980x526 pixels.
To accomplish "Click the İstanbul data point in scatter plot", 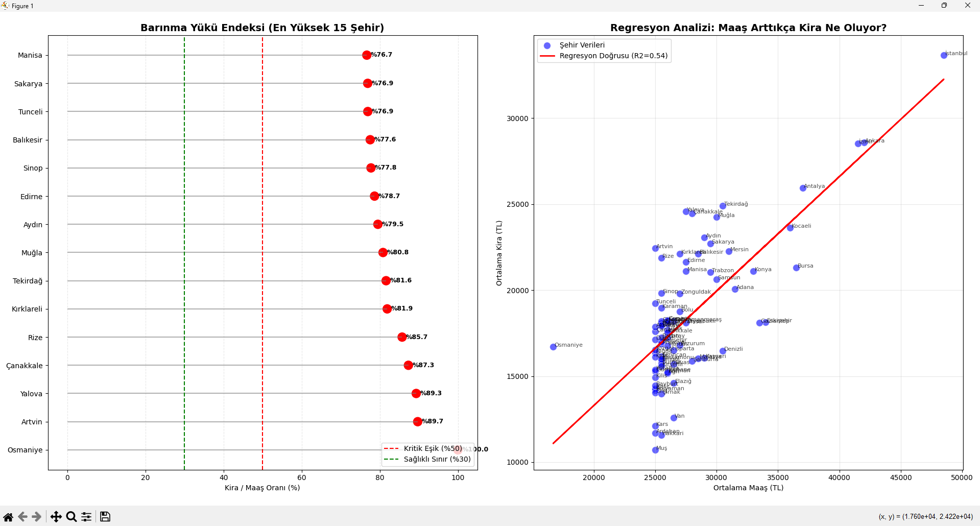I will click(944, 55).
